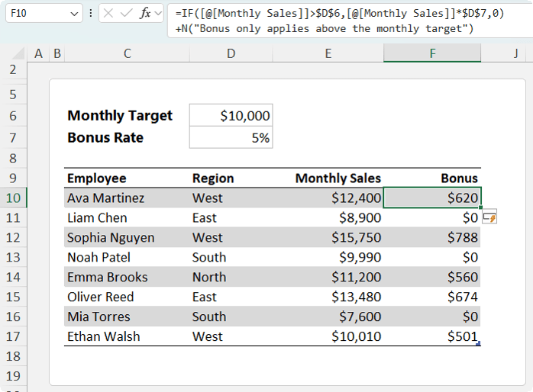Click the Cancel (X) formula icon
533x392 pixels.
tap(108, 13)
